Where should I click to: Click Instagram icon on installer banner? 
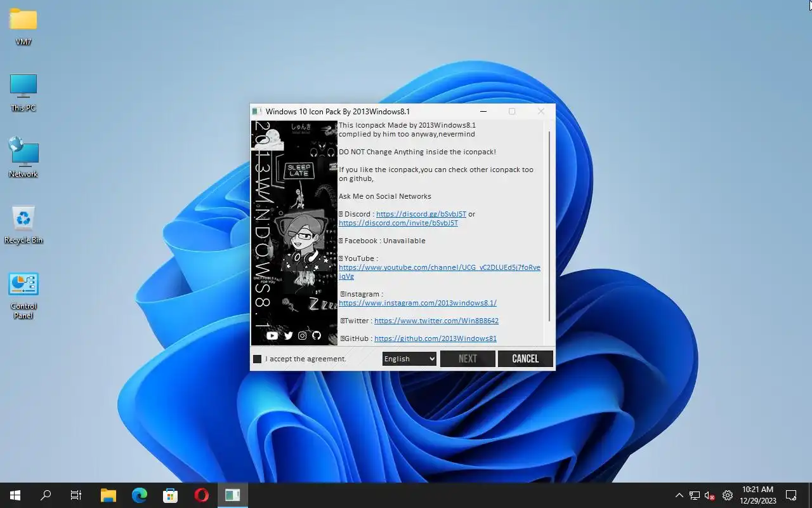pyautogui.click(x=303, y=335)
